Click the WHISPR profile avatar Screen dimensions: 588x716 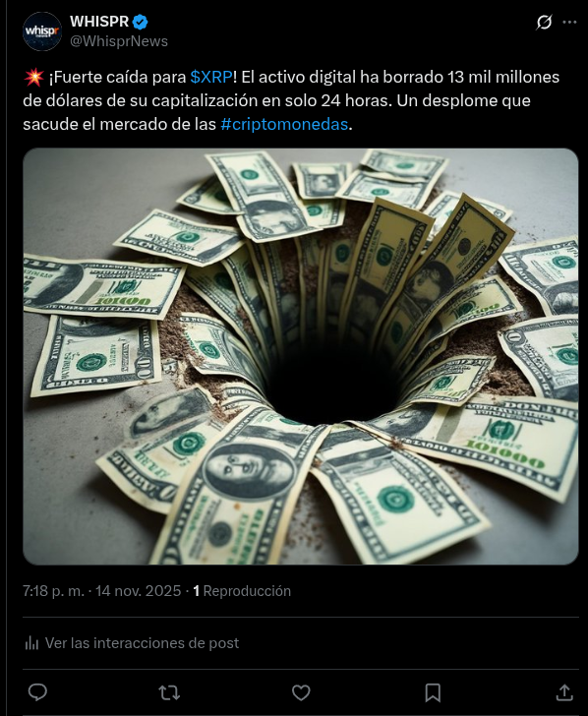point(42,31)
